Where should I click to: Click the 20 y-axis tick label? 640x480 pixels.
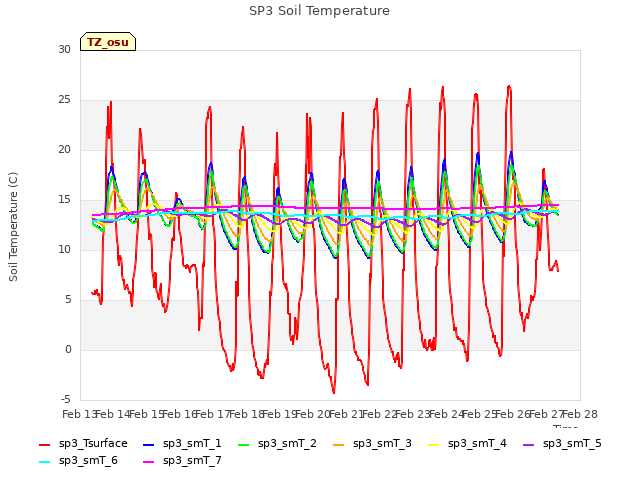tap(64, 149)
